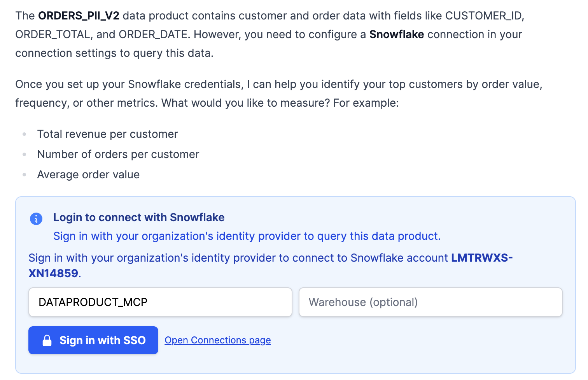Click the Total revenue per customer bullet item

pos(107,134)
